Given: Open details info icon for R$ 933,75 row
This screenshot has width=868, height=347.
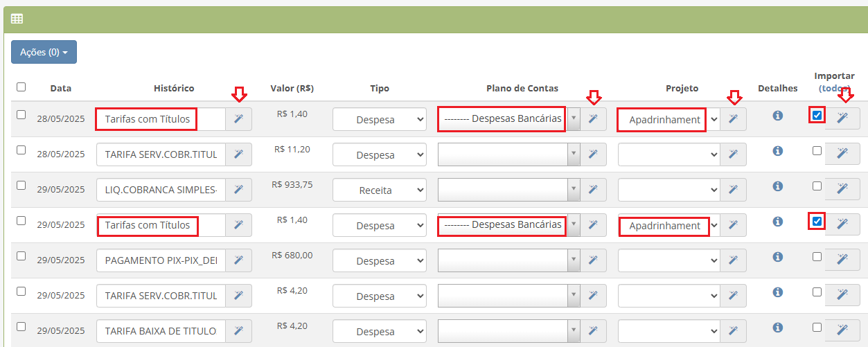Looking at the screenshot, I should coord(778,186).
